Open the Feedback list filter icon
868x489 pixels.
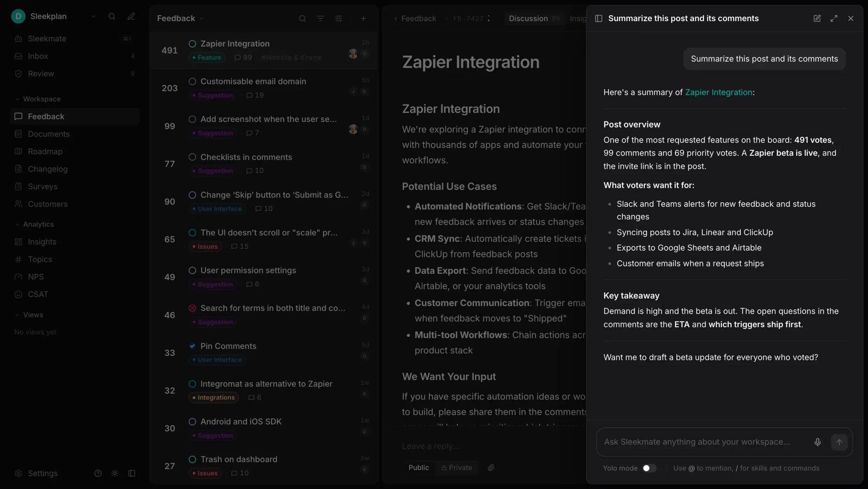point(321,18)
